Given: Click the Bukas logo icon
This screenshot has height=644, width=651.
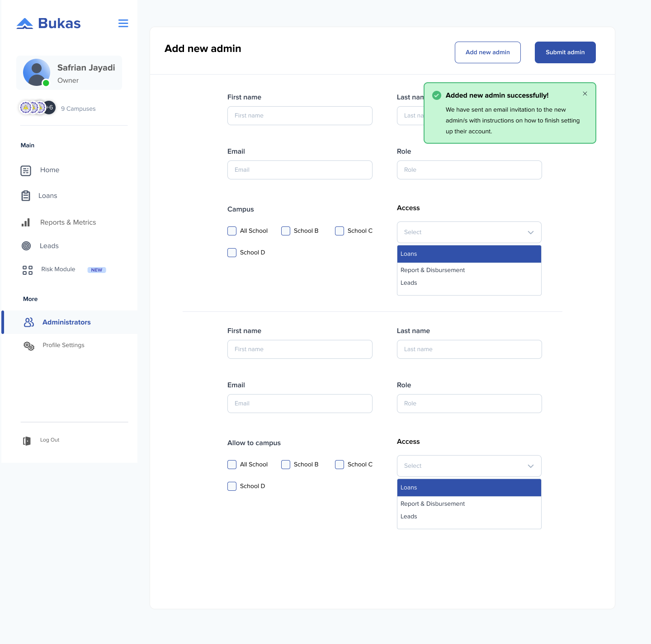Looking at the screenshot, I should pyautogui.click(x=25, y=24).
